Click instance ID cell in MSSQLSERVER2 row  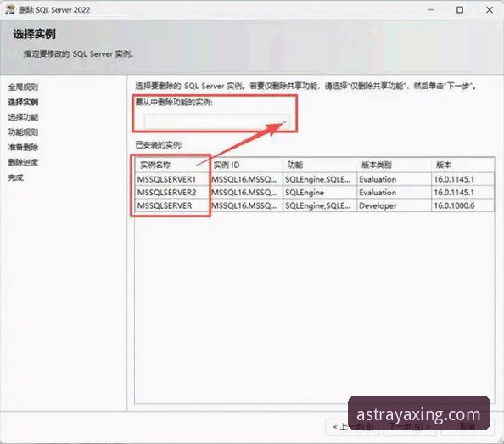pyautogui.click(x=247, y=192)
